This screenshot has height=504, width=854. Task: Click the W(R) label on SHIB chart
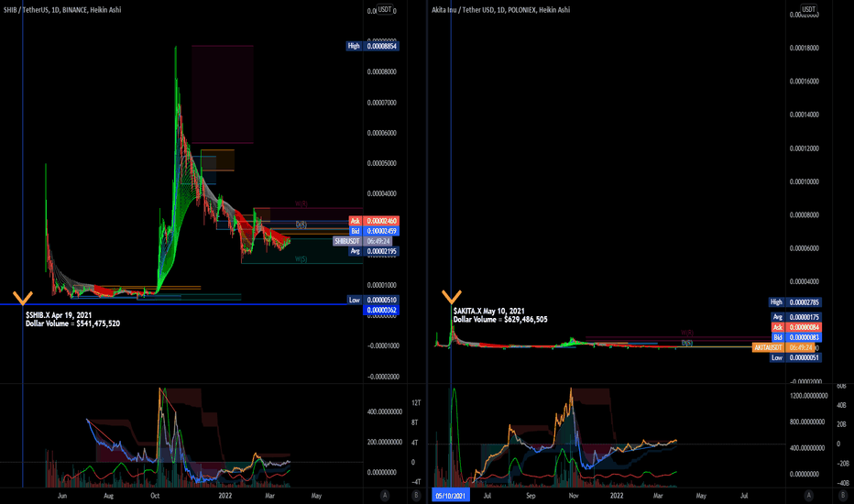click(x=301, y=203)
